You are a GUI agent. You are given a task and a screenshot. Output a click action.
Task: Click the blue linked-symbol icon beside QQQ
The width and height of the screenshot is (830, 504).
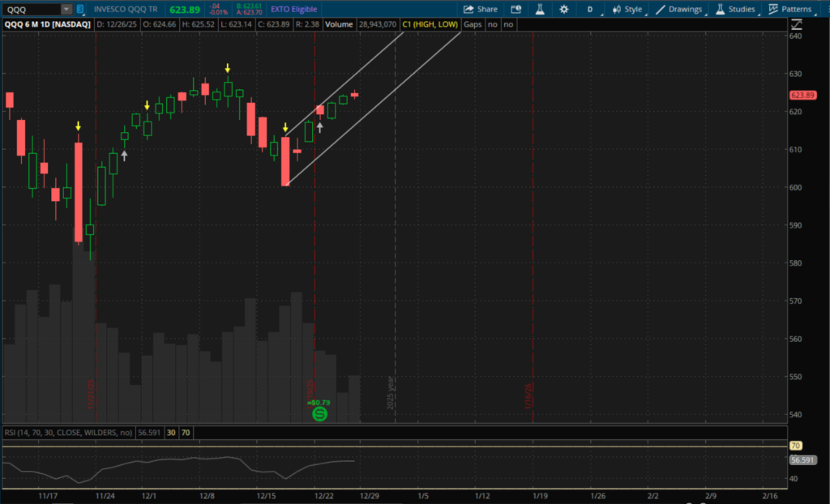point(79,9)
